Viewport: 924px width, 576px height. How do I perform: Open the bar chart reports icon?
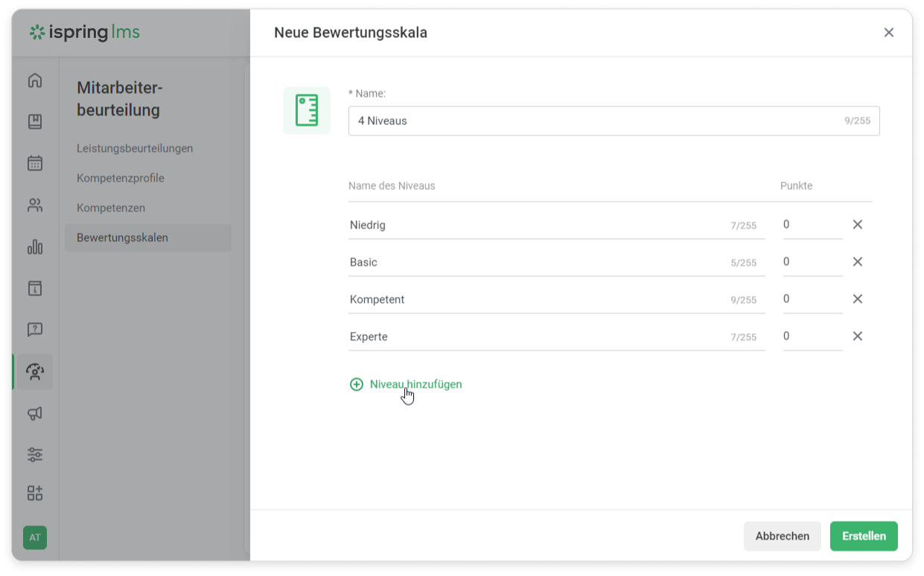(x=35, y=246)
